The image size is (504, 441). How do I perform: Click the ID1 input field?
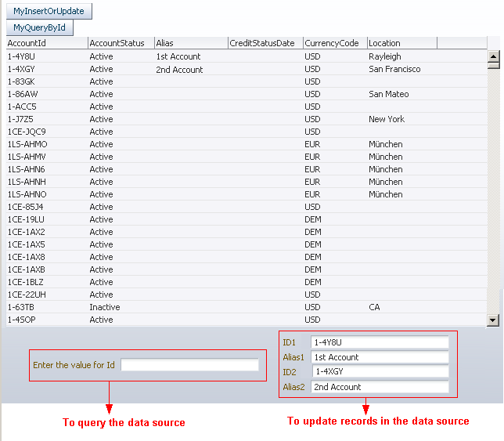coord(380,342)
